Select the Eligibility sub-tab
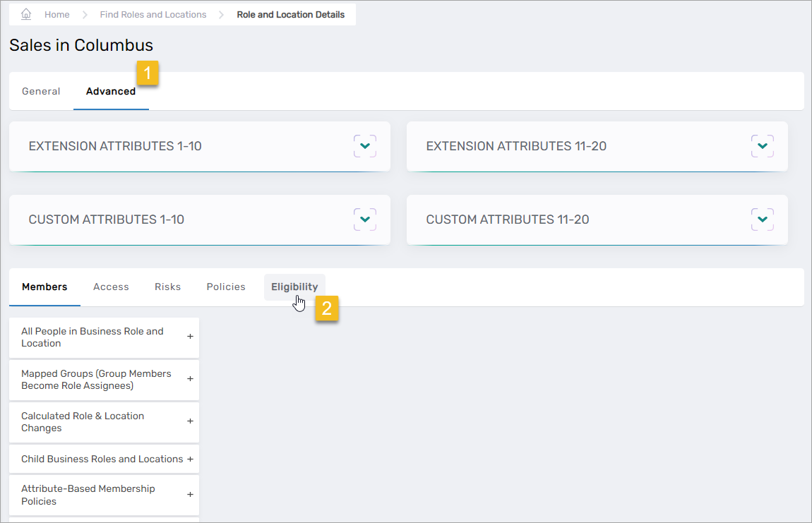The width and height of the screenshot is (812, 523). [x=294, y=287]
